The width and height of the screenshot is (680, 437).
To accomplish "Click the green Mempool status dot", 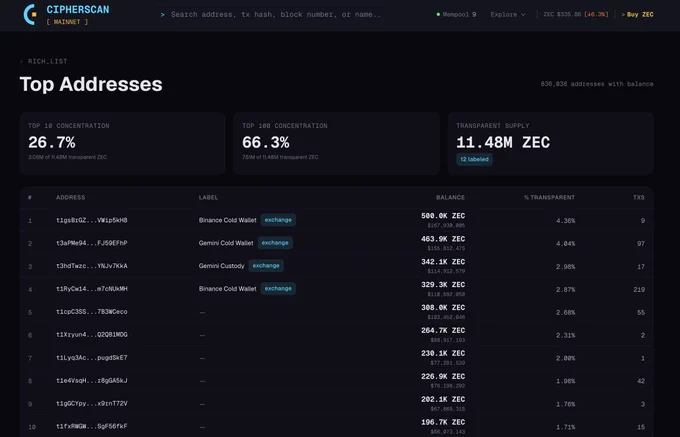I will (x=438, y=14).
